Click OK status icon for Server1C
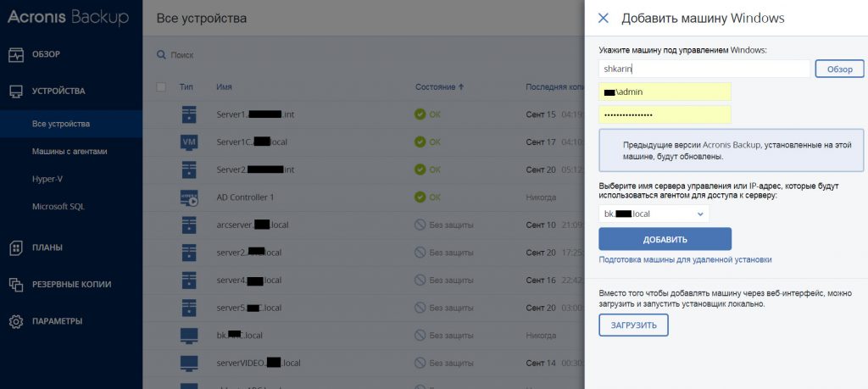 [420, 142]
